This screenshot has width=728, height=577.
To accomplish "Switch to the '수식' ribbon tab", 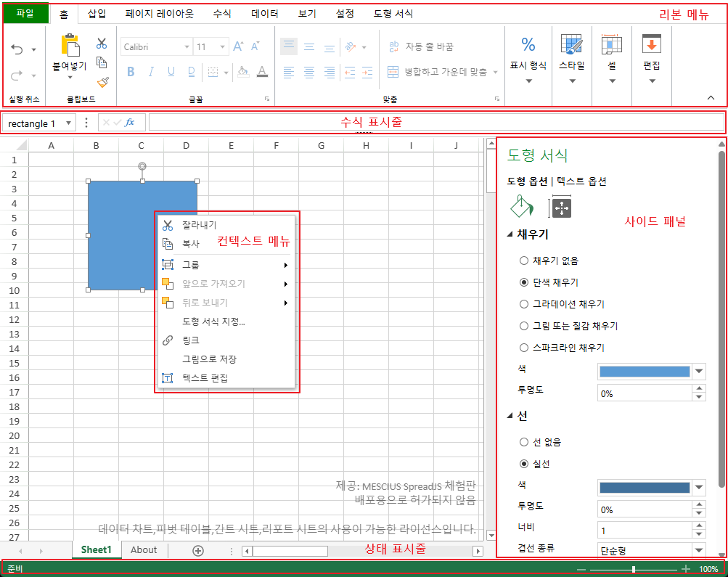I will (x=222, y=14).
